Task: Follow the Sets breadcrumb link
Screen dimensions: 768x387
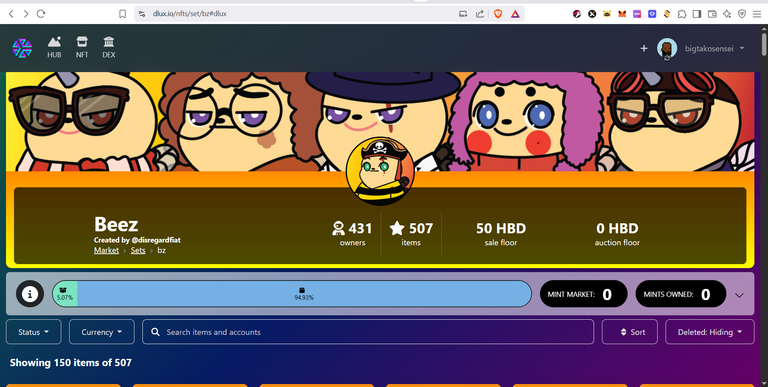Action: (x=138, y=250)
